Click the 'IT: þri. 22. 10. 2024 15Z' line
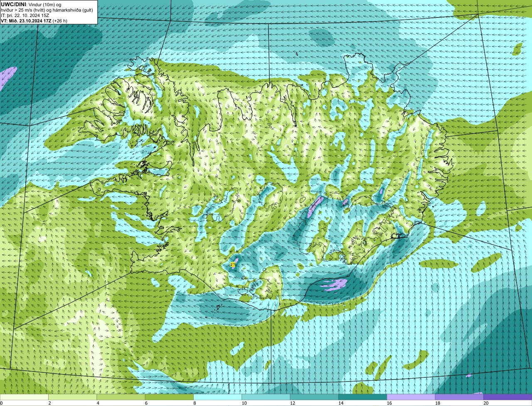Viewport: 532px width, 406px height. [26, 15]
